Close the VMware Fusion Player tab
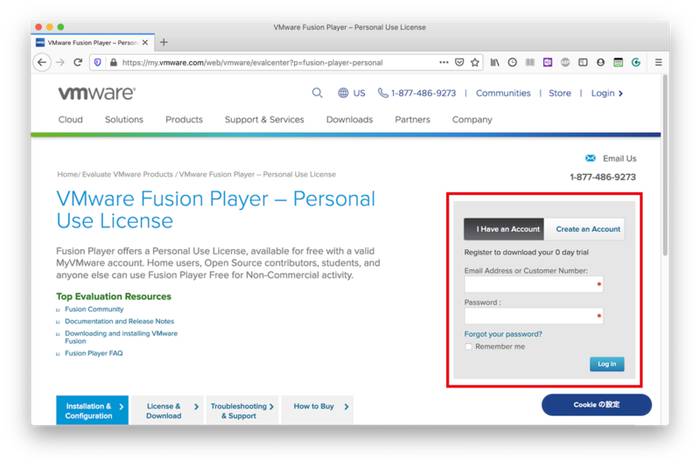 (145, 43)
